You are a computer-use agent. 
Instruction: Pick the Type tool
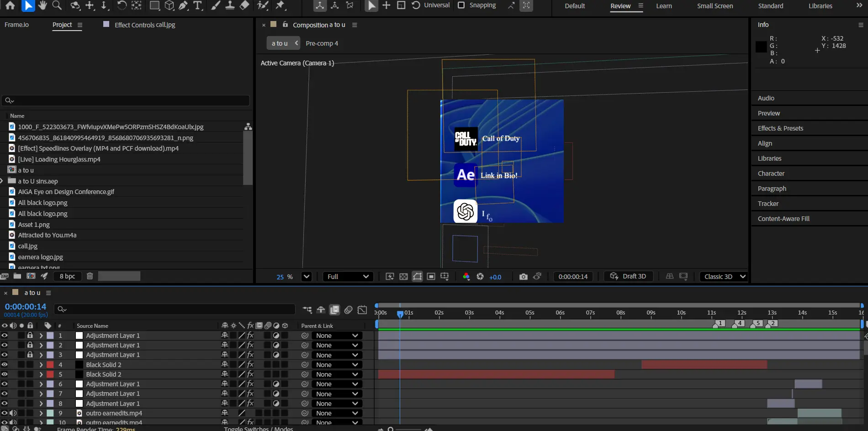[197, 5]
